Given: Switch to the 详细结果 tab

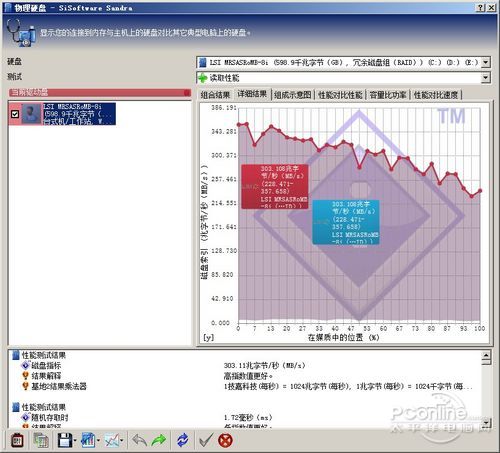Looking at the screenshot, I should click(x=252, y=94).
